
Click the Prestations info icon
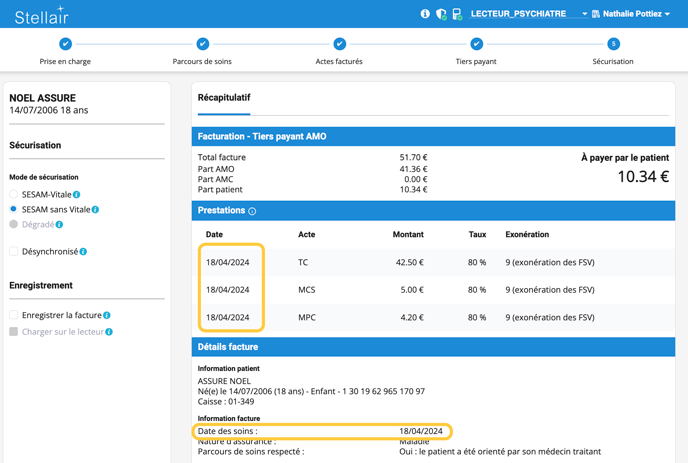[252, 211]
